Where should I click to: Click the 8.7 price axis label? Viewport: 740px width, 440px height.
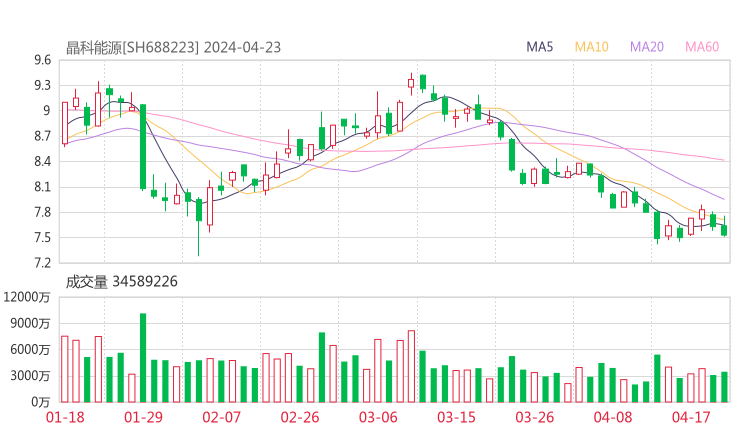tap(42, 136)
